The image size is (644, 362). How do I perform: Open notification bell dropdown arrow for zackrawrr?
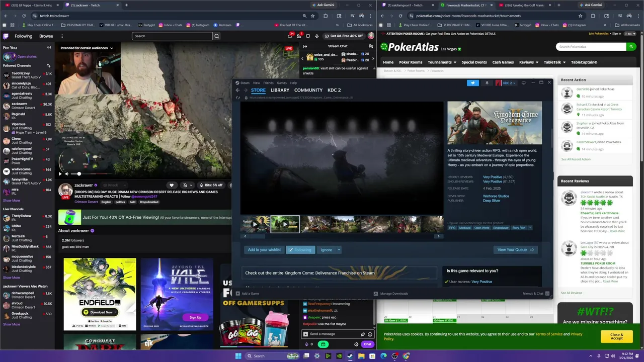click(192, 185)
